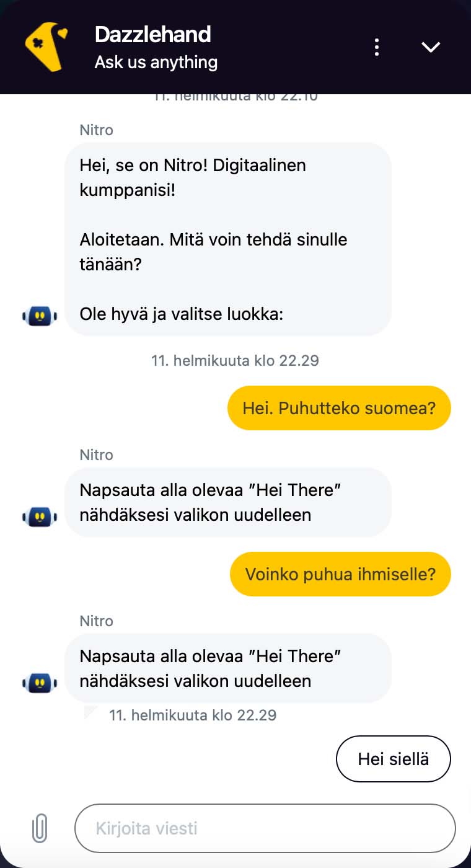
Task: Click the bot reply right after "Hei. Puhutteko suomea?"
Action: tap(228, 502)
